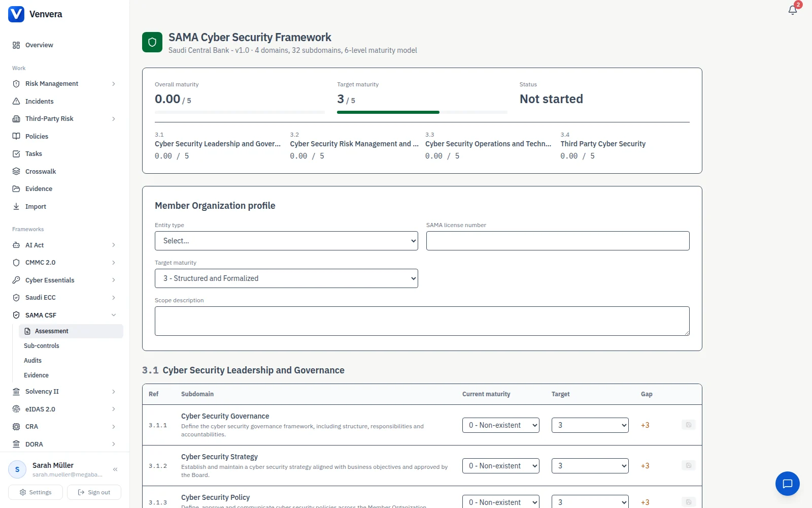The image size is (812, 508).
Task: Click the Settings button
Action: (36, 492)
